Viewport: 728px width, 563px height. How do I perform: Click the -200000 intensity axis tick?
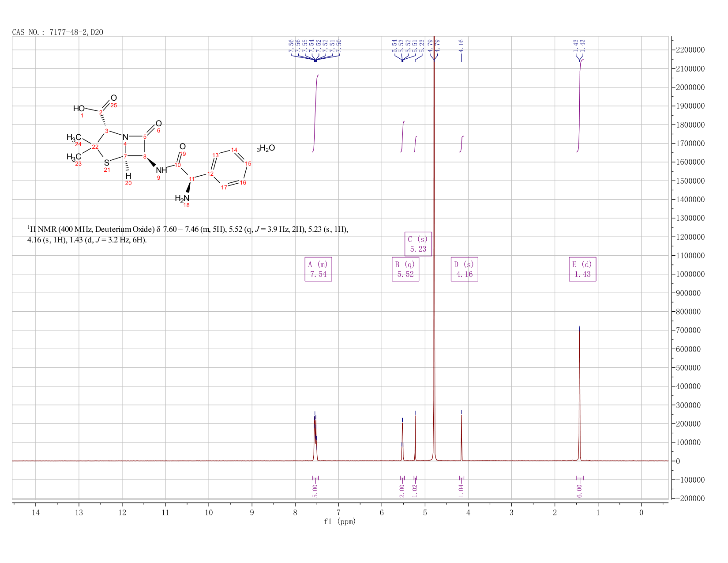(x=689, y=499)
